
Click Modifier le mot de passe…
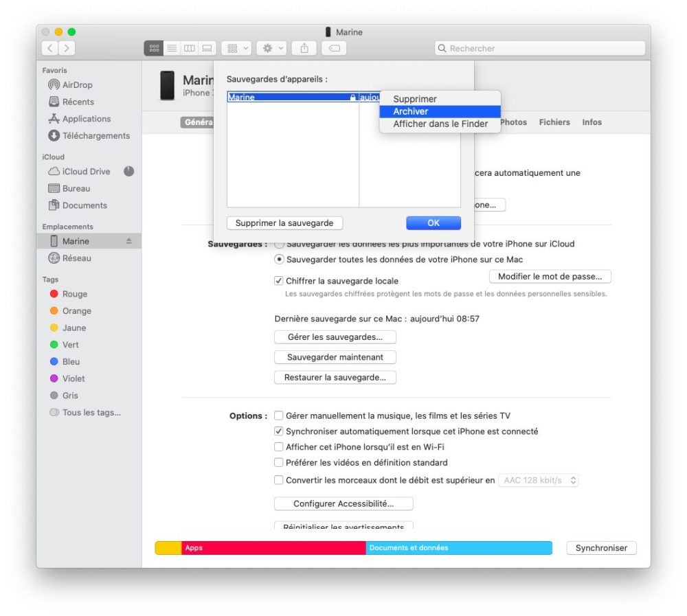coord(550,277)
